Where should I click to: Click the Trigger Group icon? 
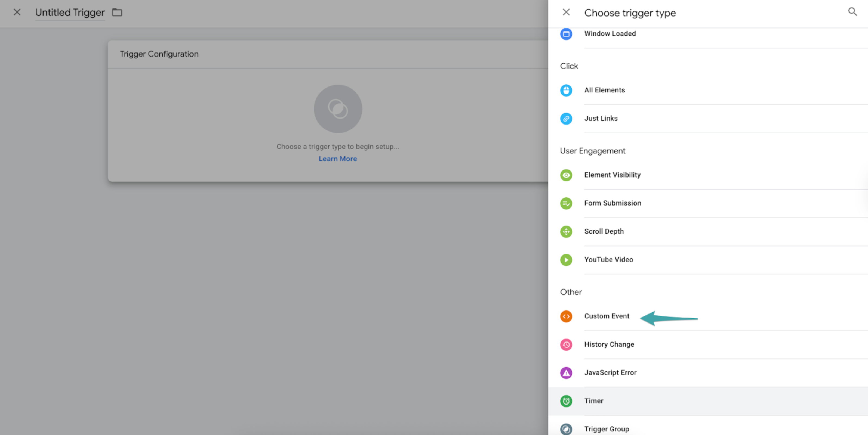[x=566, y=429]
